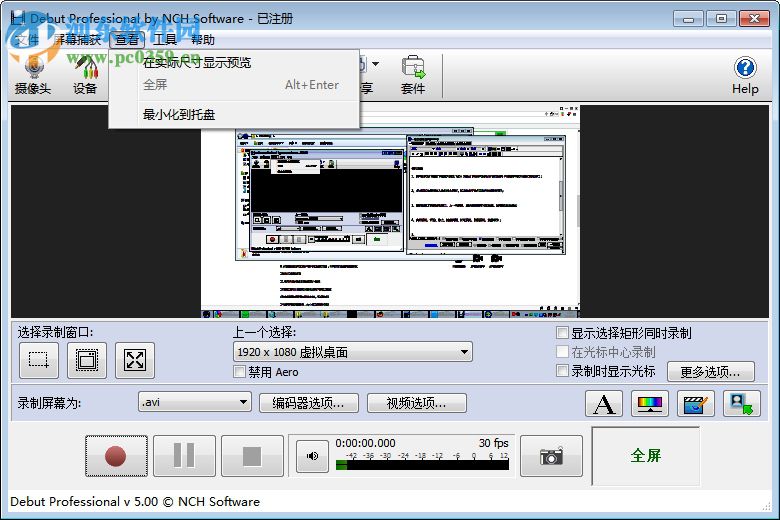Click the 选择录制窗口: label
780x520 pixels.
56,332
